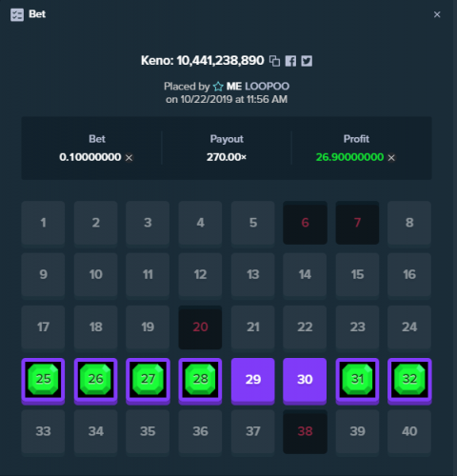Image resolution: width=457 pixels, height=476 pixels.
Task: Select the bet amount 0.10000000
Action: point(90,157)
